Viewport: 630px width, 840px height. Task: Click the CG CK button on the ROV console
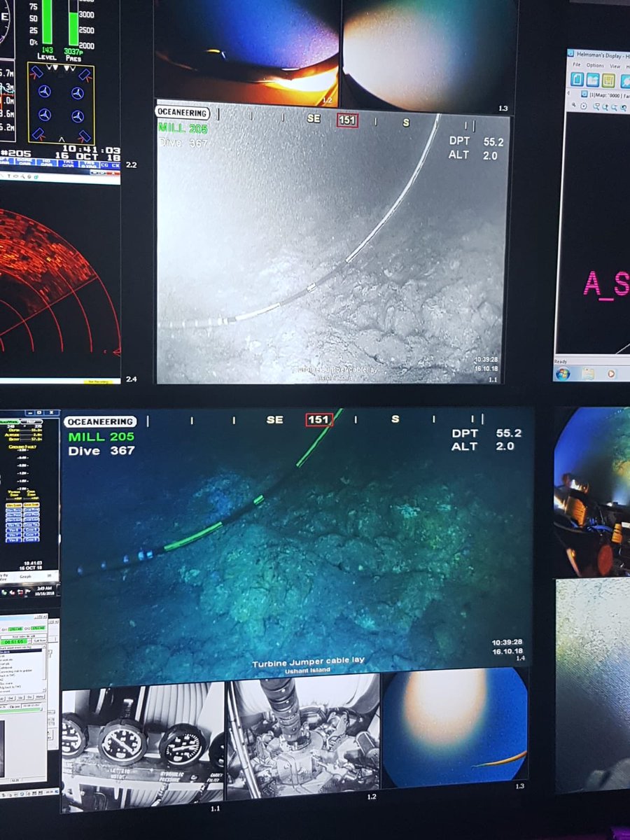coord(110,165)
